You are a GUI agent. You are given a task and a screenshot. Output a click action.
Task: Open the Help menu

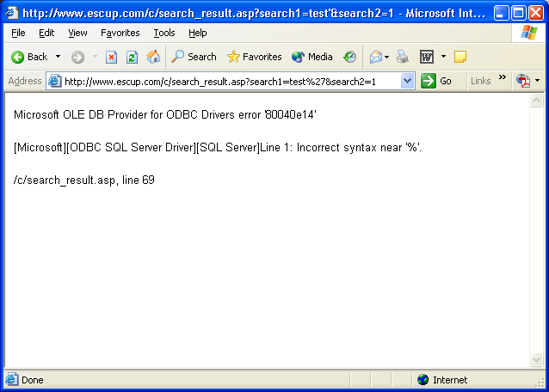(198, 33)
